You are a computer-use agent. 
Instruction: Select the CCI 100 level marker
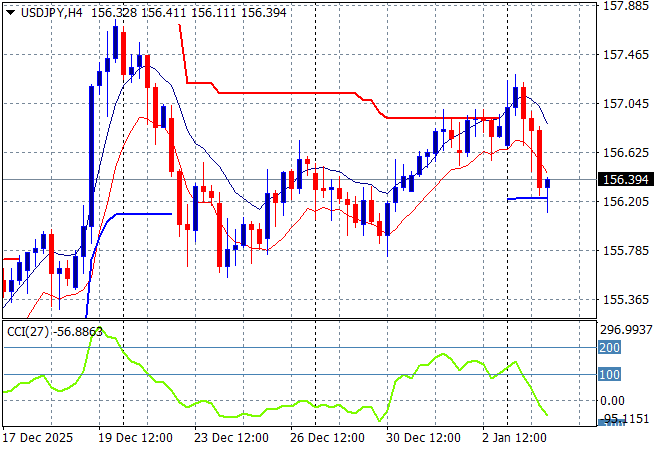(609, 374)
